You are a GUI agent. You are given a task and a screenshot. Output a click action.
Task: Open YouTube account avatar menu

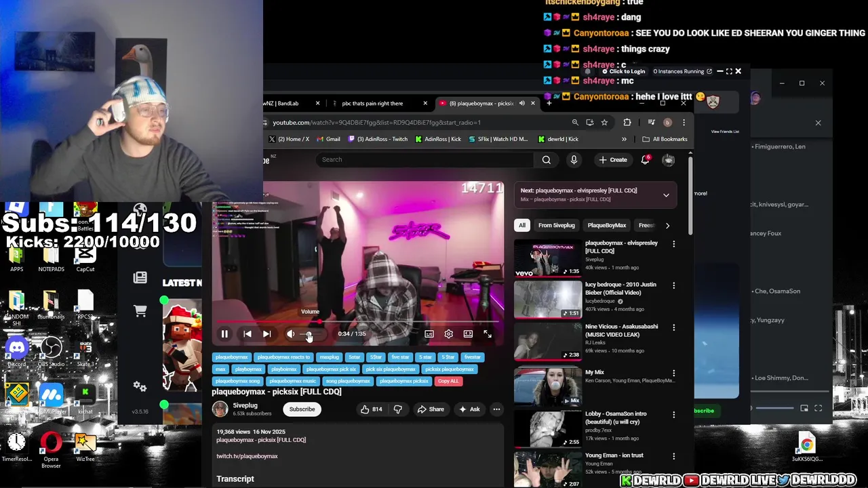(x=669, y=160)
